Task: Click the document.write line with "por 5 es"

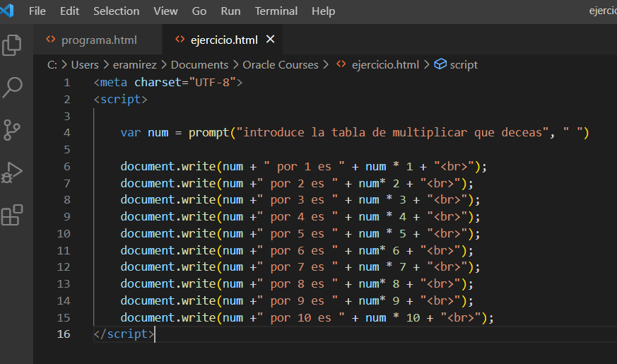Action: coord(300,234)
